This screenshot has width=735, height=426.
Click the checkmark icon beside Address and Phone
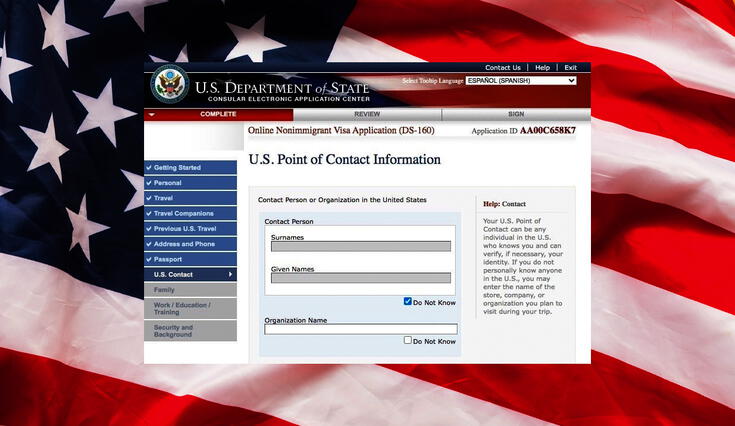(x=149, y=244)
